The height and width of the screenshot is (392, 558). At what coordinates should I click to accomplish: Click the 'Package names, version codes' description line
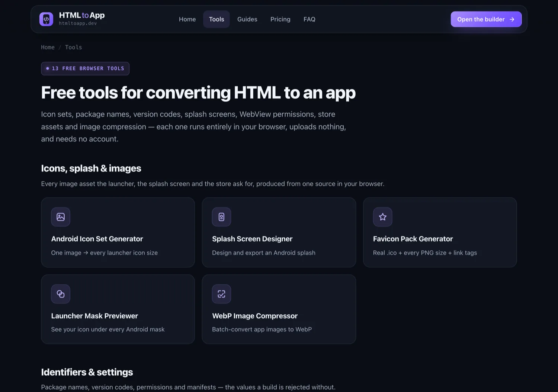point(188,387)
